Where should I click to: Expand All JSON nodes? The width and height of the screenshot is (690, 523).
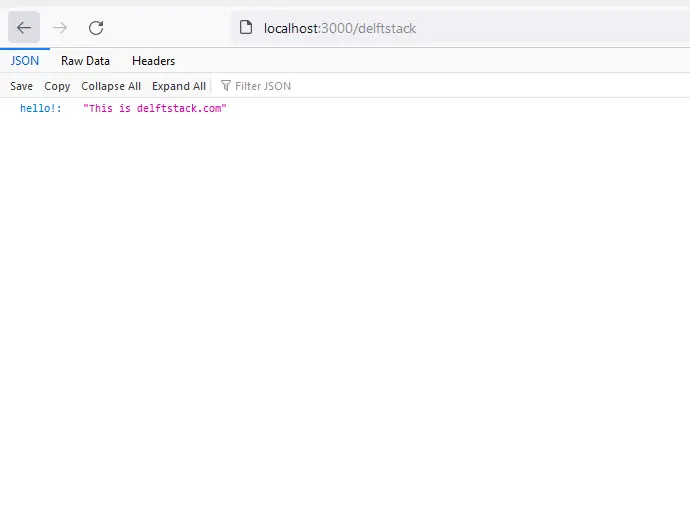(179, 86)
